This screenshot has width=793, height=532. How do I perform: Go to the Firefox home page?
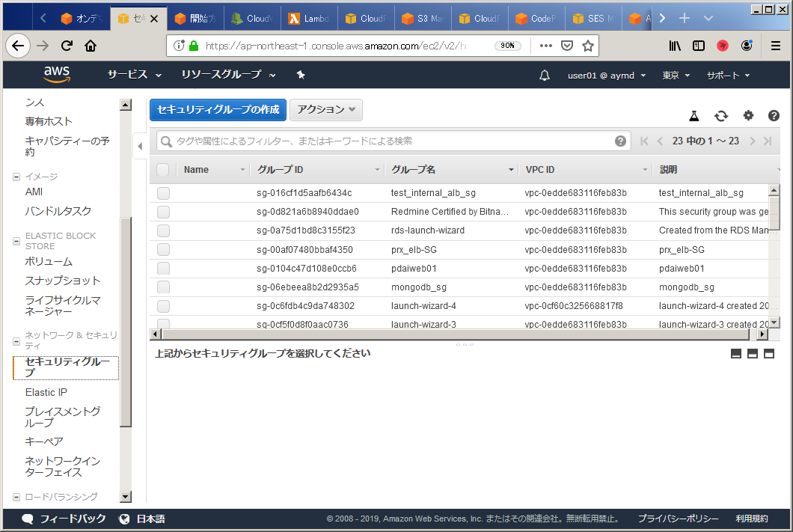[91, 46]
